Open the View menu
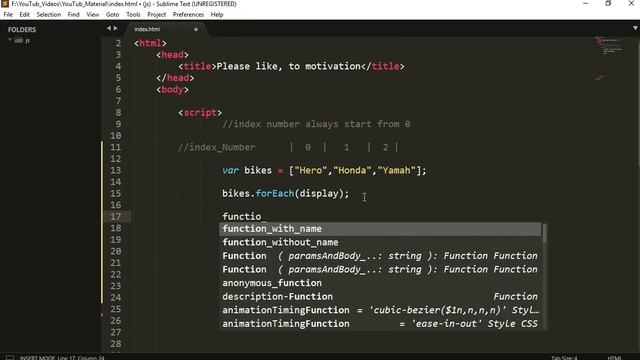 [93, 15]
